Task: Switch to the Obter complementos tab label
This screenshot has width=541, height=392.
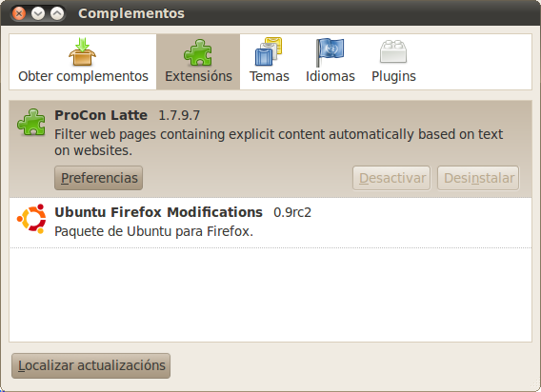Action: click(83, 76)
